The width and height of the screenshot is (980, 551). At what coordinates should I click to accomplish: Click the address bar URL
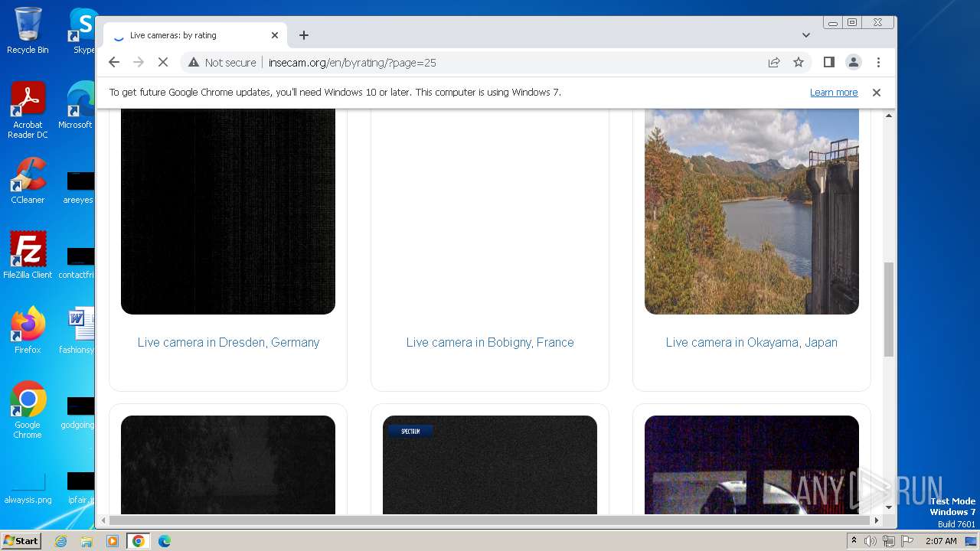point(352,63)
